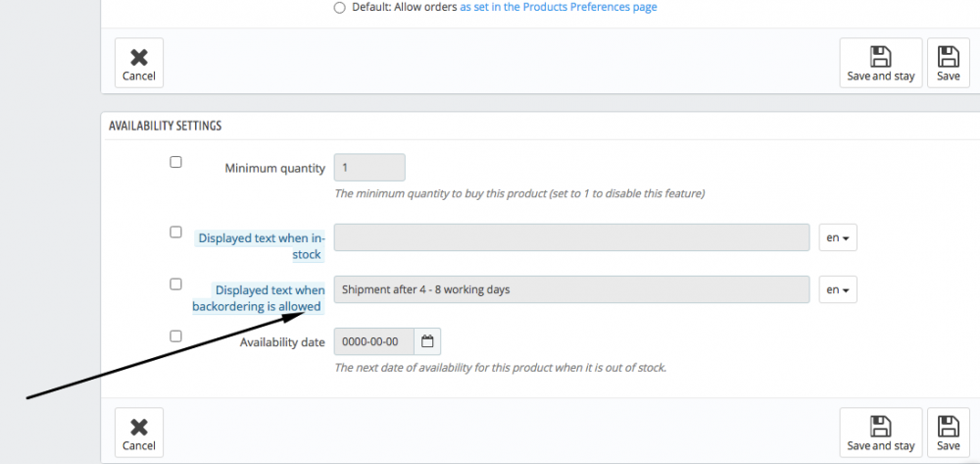Viewport: 980px width, 464px height.
Task: Select the Default: Allow orders radio button
Action: click(x=340, y=7)
